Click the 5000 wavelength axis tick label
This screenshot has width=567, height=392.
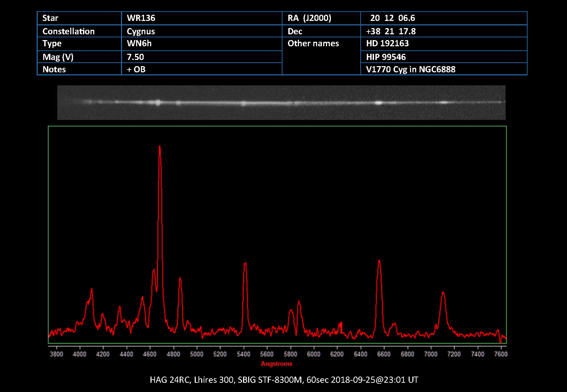tap(196, 354)
